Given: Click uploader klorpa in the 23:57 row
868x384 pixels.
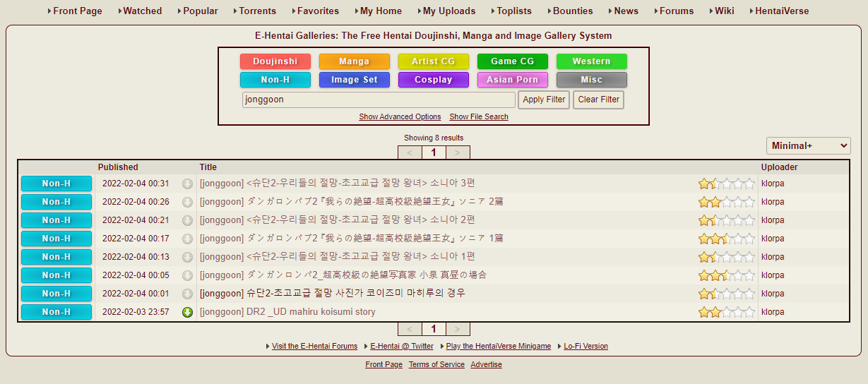Looking at the screenshot, I should click(x=773, y=312).
